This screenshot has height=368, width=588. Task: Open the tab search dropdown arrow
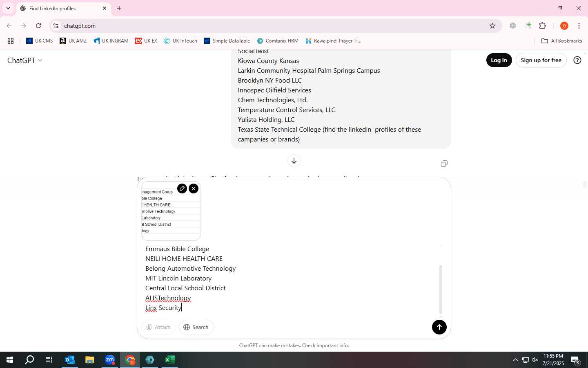[8, 8]
